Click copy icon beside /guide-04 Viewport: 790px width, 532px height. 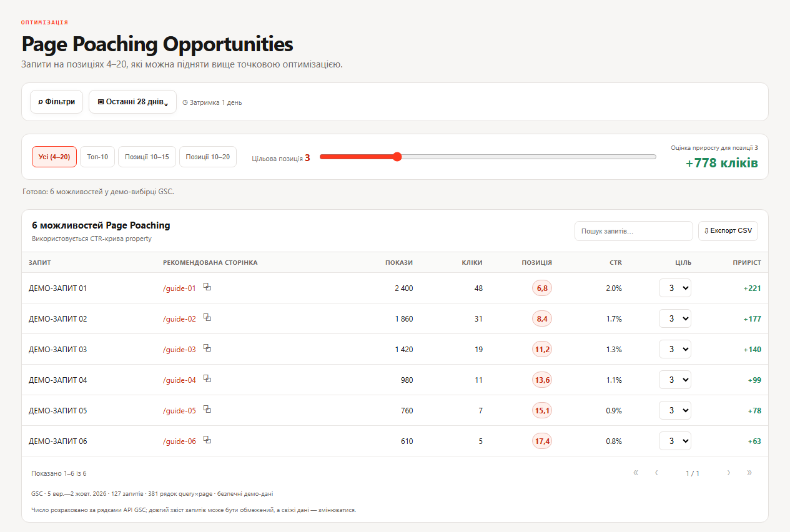coord(207,379)
